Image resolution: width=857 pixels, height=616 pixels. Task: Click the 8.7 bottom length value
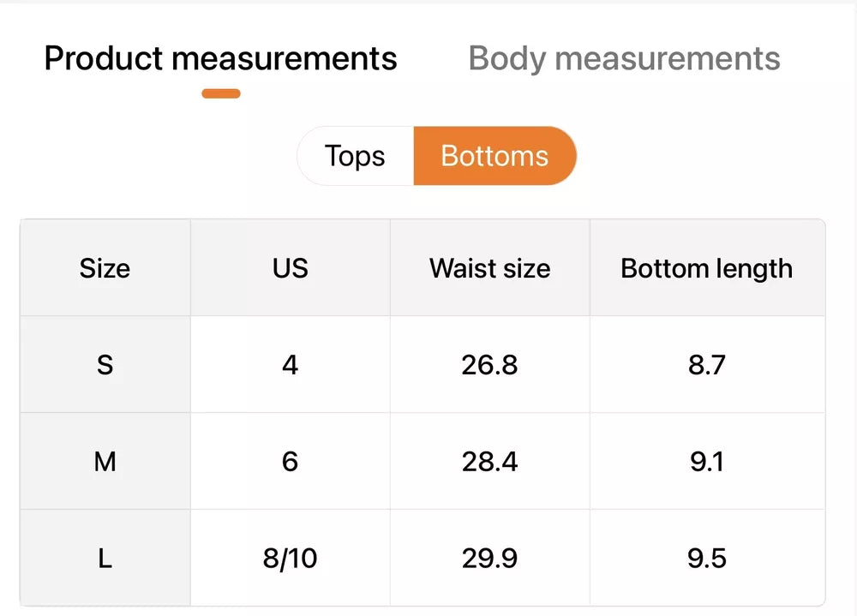pos(707,365)
